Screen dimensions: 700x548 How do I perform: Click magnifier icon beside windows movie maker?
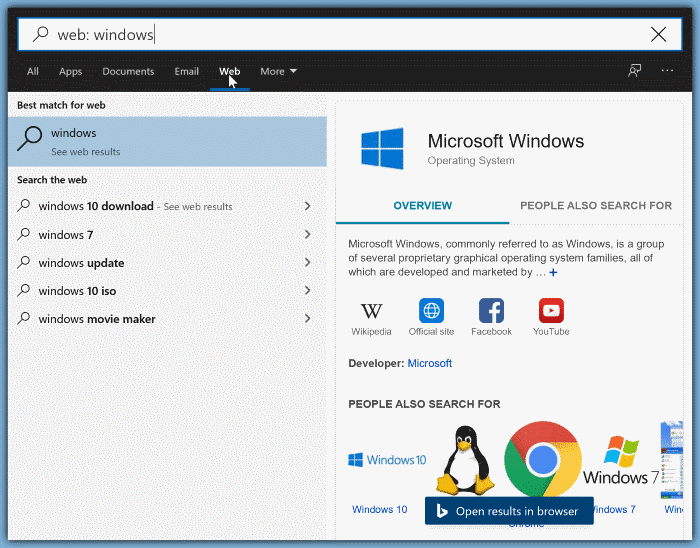(24, 318)
